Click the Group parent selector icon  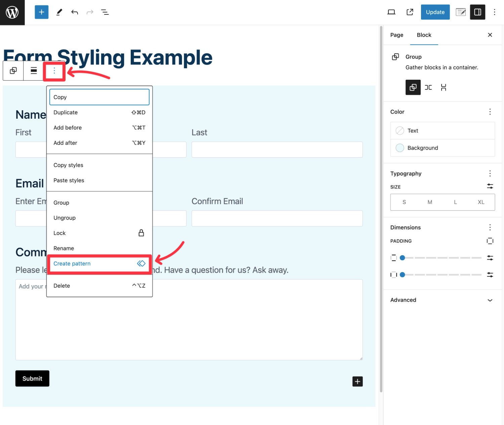coord(13,71)
